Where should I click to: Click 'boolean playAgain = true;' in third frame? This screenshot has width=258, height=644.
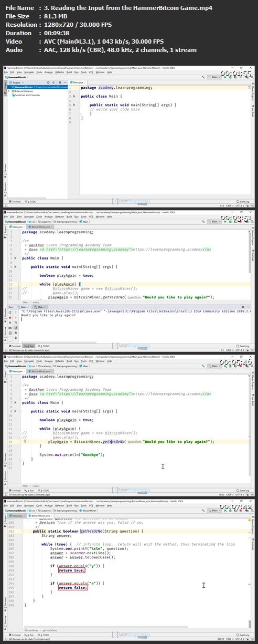(66, 420)
